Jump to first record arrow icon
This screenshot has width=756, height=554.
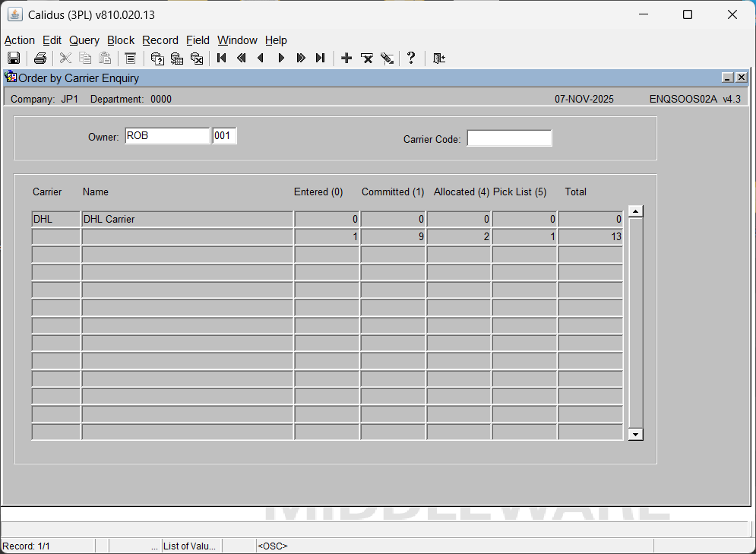(222, 59)
